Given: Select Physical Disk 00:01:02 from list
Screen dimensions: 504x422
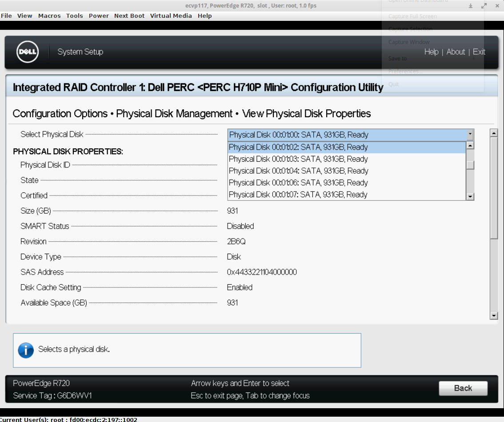Looking at the screenshot, I should tap(298, 147).
